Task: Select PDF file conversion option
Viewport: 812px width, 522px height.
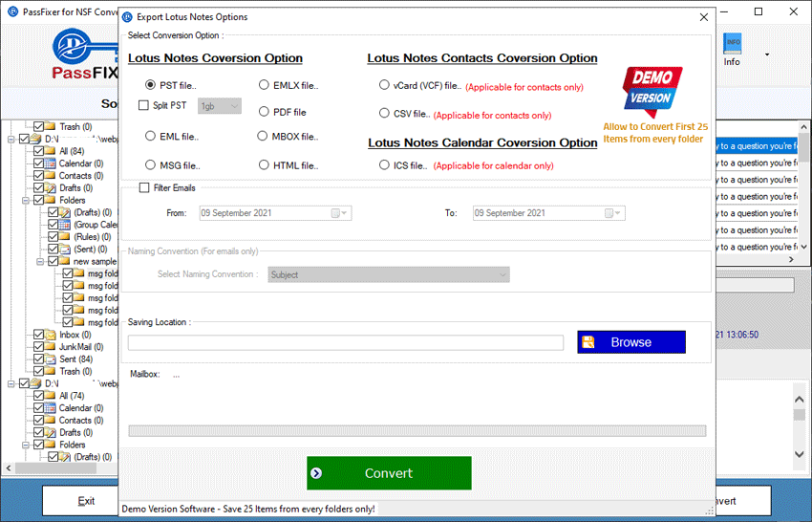Action: tap(264, 112)
